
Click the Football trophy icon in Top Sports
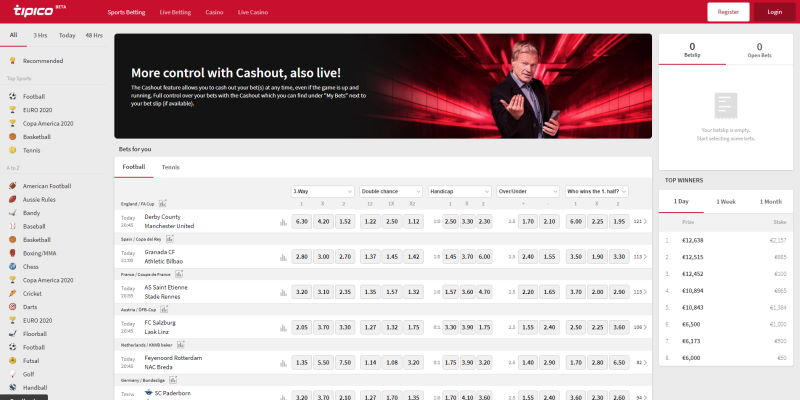pos(13,96)
